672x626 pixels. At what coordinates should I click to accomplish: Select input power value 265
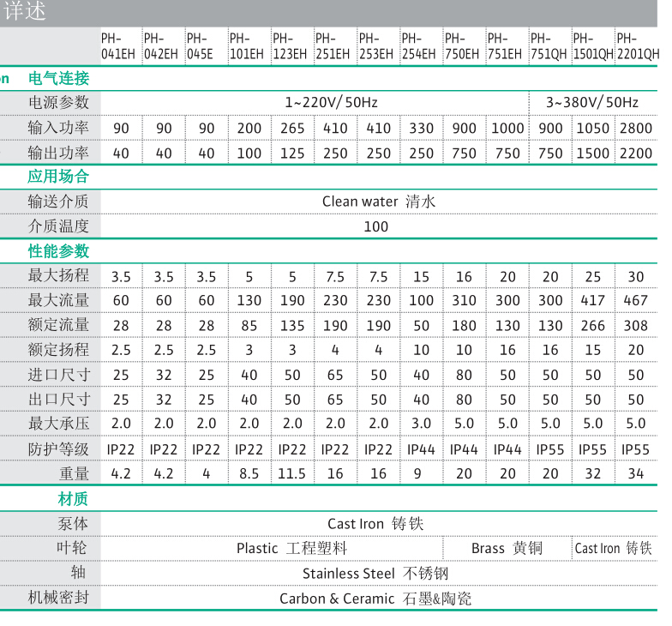[x=292, y=129]
